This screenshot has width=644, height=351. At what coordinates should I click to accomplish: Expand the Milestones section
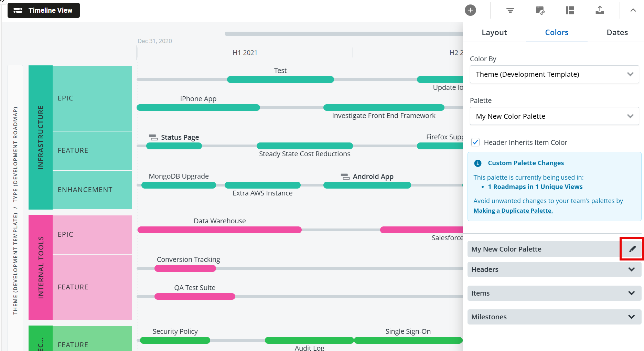(x=554, y=317)
